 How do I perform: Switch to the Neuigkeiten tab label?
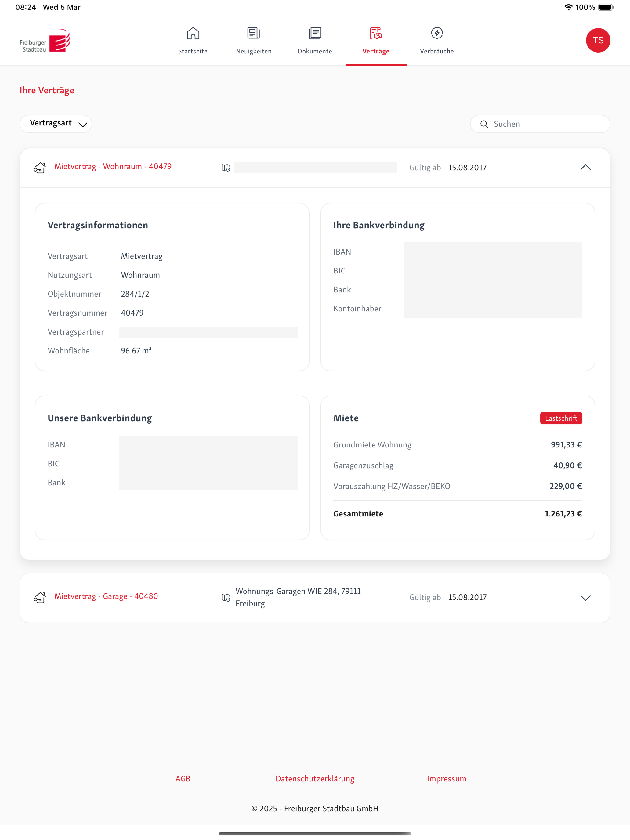[254, 51]
